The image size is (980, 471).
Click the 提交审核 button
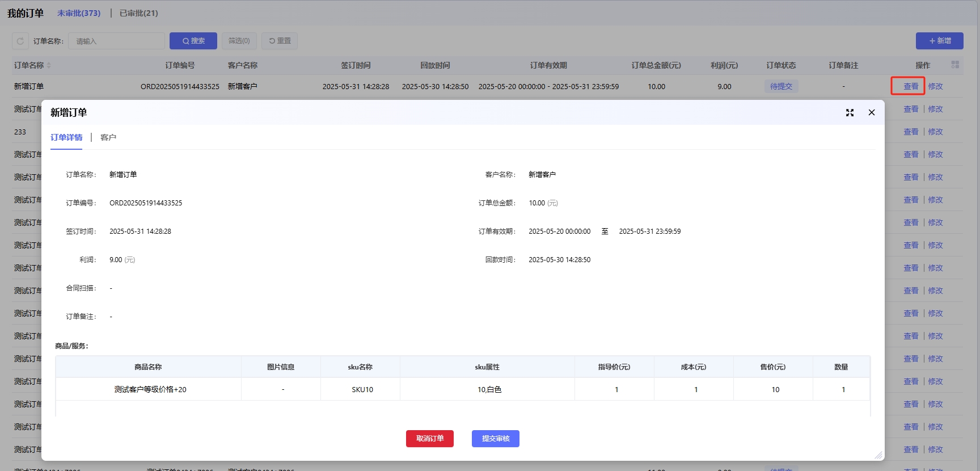(x=496, y=439)
